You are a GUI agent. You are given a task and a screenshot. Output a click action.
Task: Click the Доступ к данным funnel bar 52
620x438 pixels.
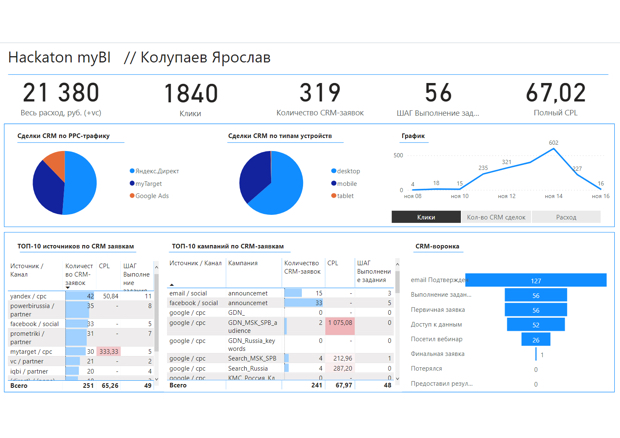click(536, 325)
